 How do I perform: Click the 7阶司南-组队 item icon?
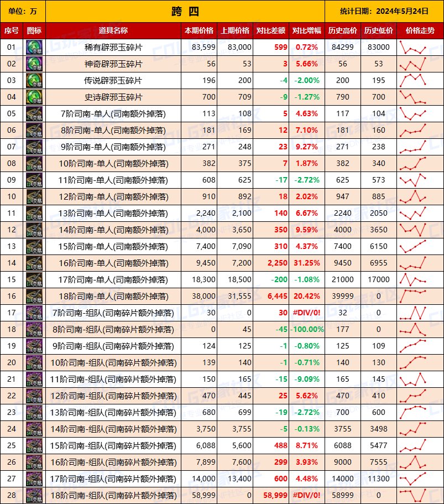tap(34, 313)
